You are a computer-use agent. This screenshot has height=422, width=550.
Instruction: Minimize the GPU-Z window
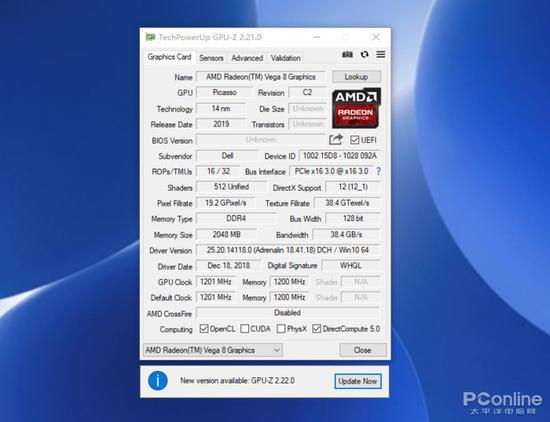pos(316,37)
